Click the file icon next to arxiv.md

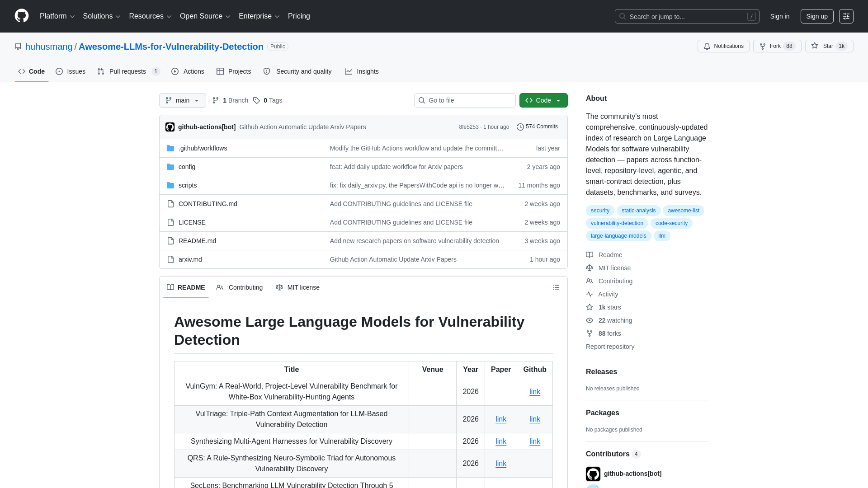click(x=170, y=259)
